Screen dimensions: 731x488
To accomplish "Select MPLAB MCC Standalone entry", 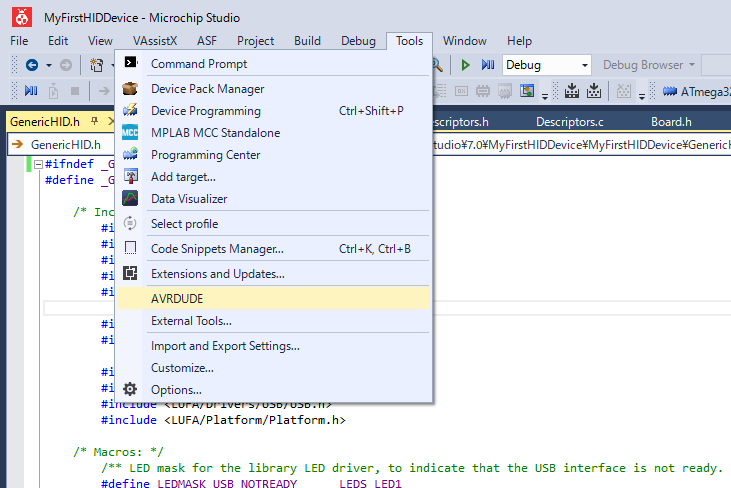I will pos(273,133).
